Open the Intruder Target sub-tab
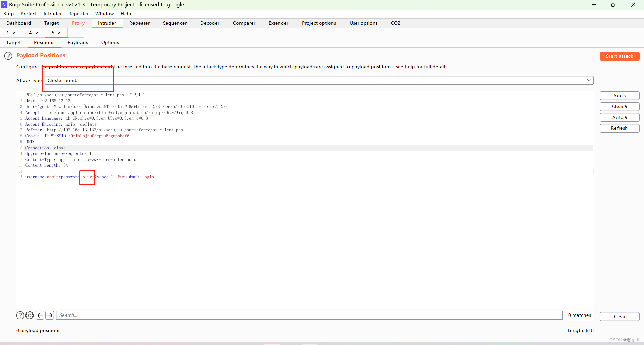This screenshot has height=345, width=644. pos(13,42)
